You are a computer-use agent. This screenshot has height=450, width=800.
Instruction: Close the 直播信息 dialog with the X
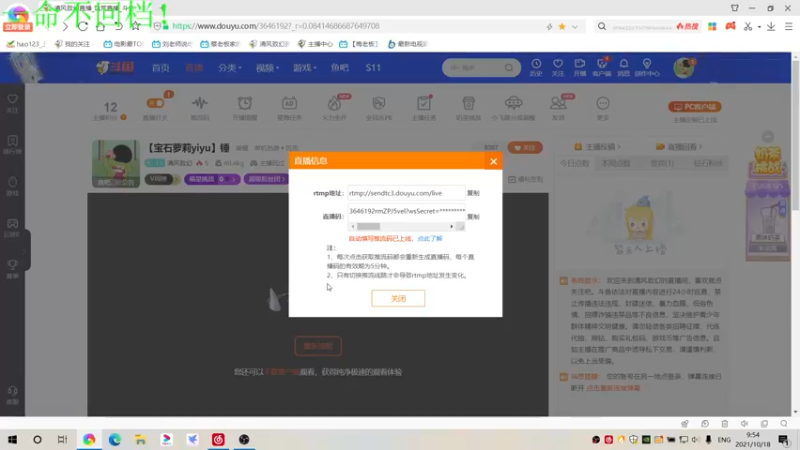(493, 161)
